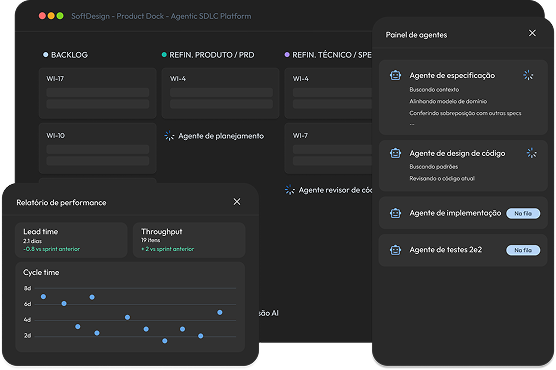Click the 8d axis label on the chart
556x370 pixels.
[x=27, y=288]
